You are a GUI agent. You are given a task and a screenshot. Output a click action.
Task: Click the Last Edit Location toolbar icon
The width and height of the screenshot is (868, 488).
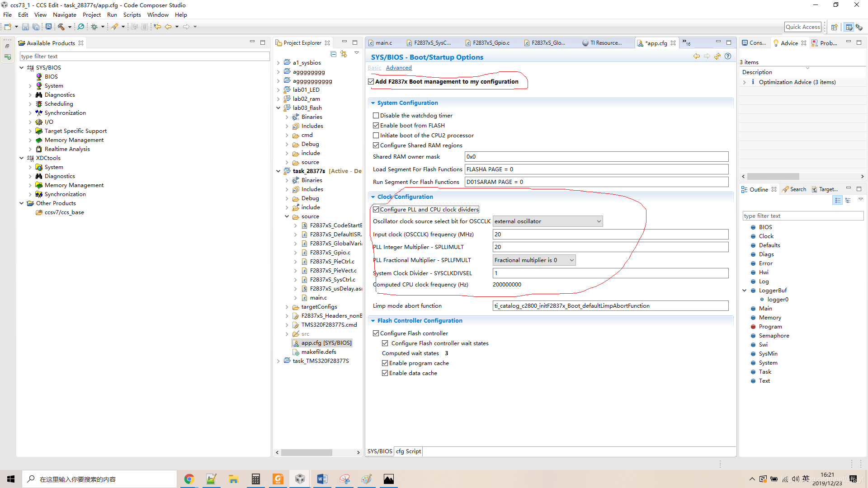pyautogui.click(x=157, y=27)
